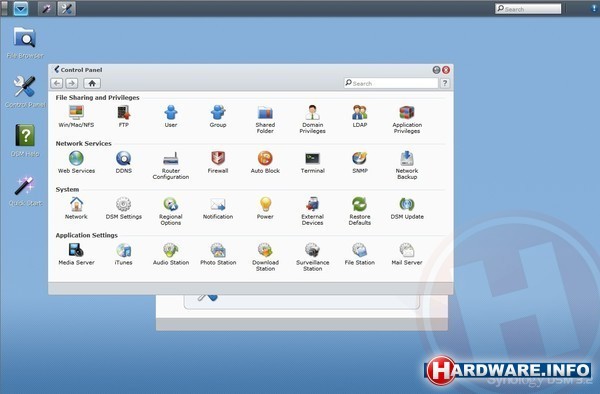Viewport: 600px width, 394px height.
Task: Focus the top taskbar search field
Action: tap(528, 8)
